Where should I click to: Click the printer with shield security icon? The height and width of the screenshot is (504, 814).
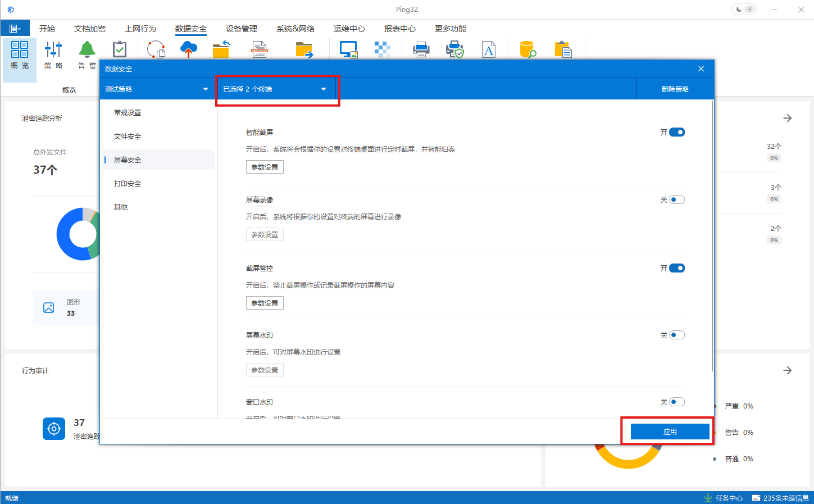click(x=455, y=49)
